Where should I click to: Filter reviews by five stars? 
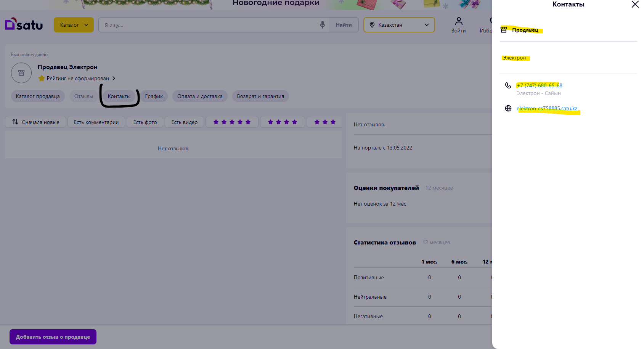click(x=232, y=122)
